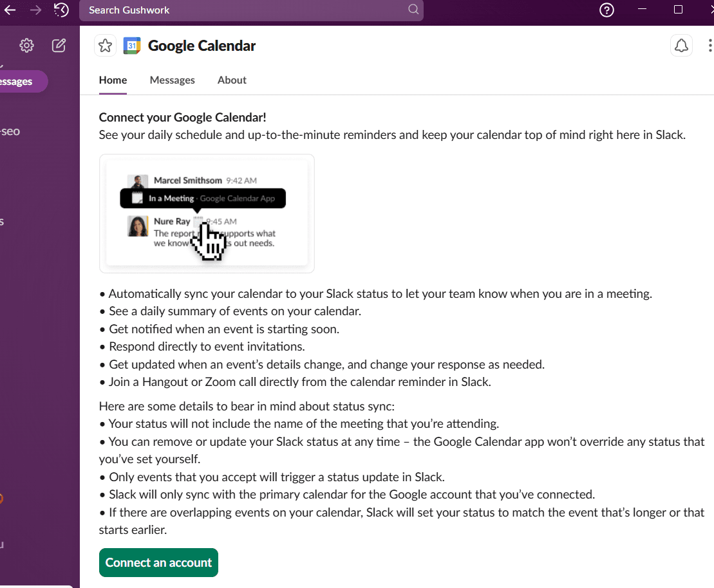Click 'See a daily summary of events' line

[235, 311]
